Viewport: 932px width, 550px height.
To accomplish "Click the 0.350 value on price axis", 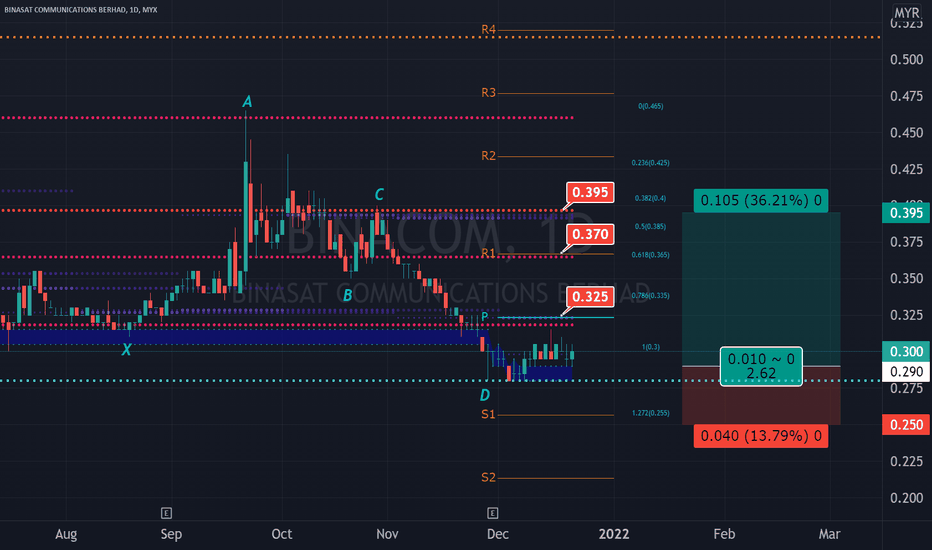I will click(906, 278).
